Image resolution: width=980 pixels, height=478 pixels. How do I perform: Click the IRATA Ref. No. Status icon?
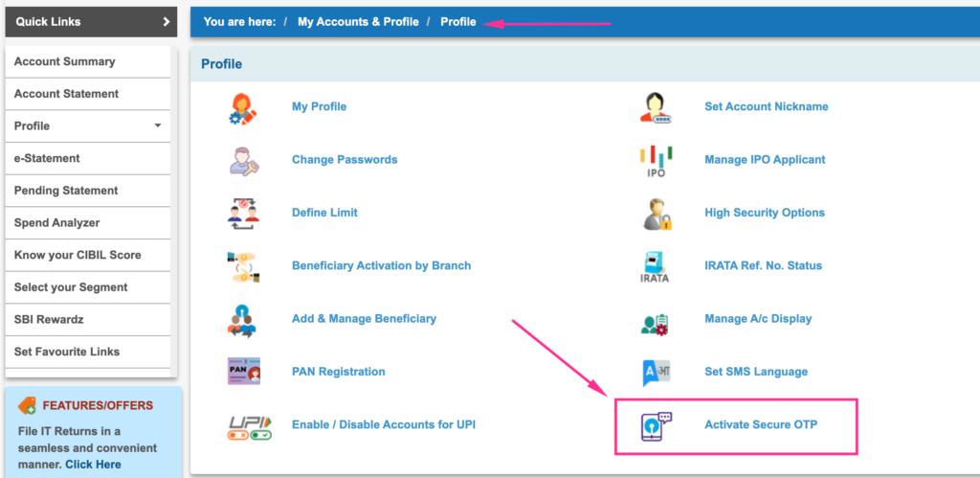pos(656,265)
